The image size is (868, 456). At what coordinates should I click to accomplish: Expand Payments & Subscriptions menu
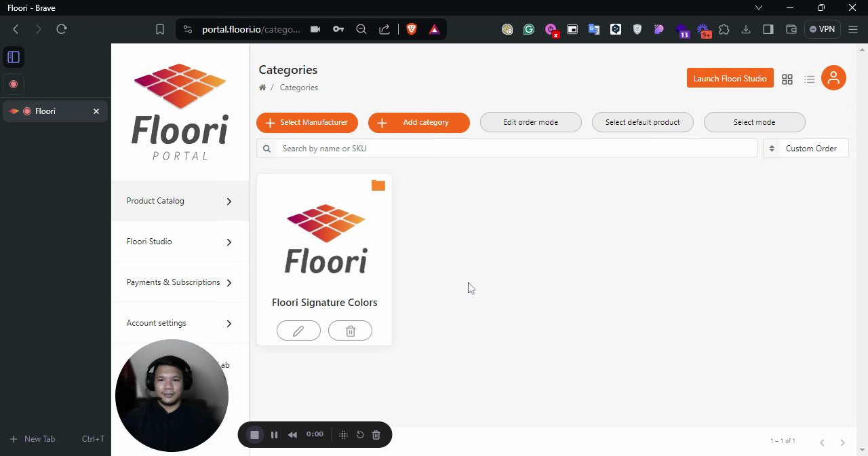tap(180, 282)
